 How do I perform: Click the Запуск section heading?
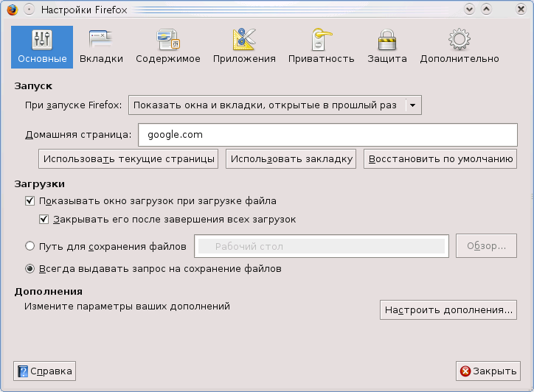coord(33,86)
